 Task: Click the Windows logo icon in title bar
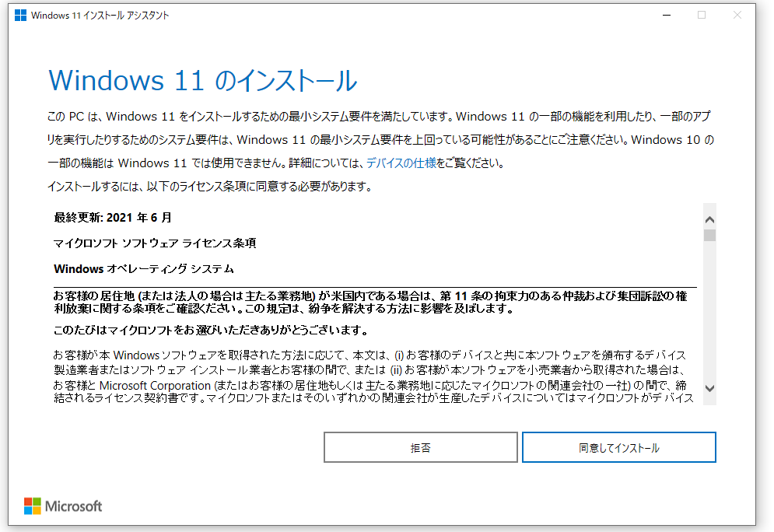click(21, 16)
